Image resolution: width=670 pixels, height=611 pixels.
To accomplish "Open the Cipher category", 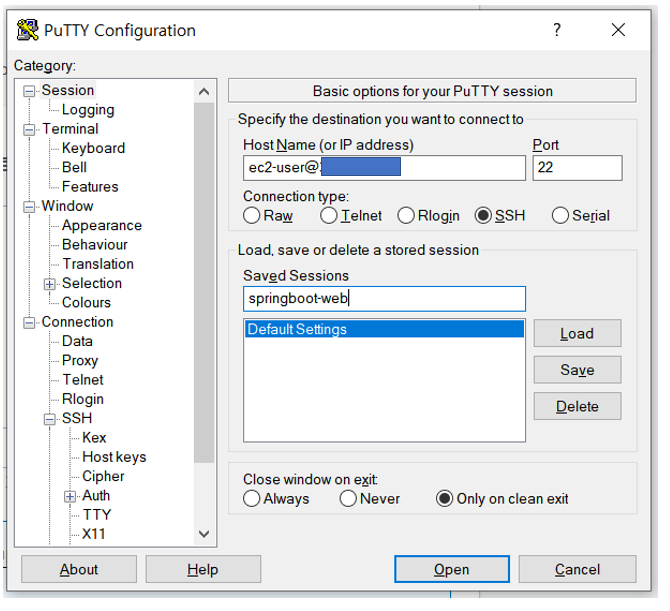I will point(103,476).
